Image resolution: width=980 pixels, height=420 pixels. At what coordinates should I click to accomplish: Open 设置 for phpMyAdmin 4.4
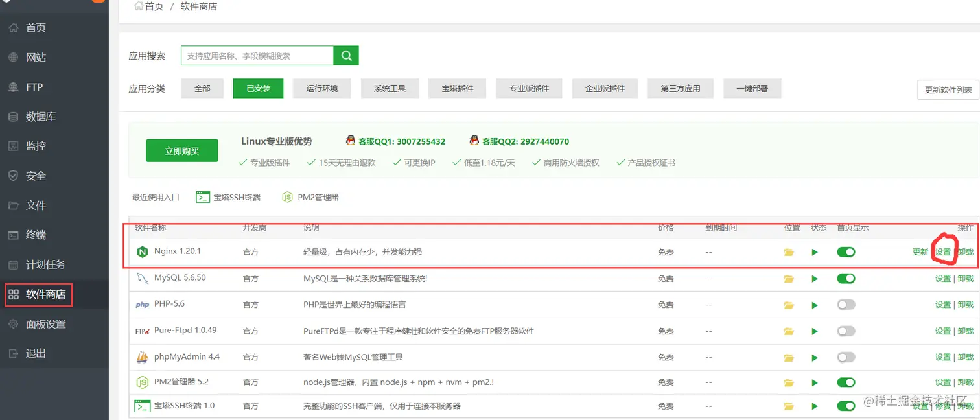943,357
